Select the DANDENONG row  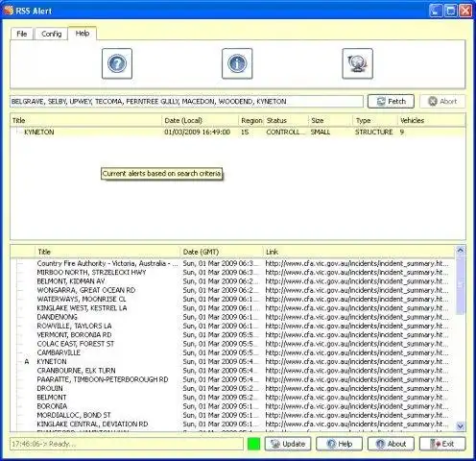click(232, 317)
